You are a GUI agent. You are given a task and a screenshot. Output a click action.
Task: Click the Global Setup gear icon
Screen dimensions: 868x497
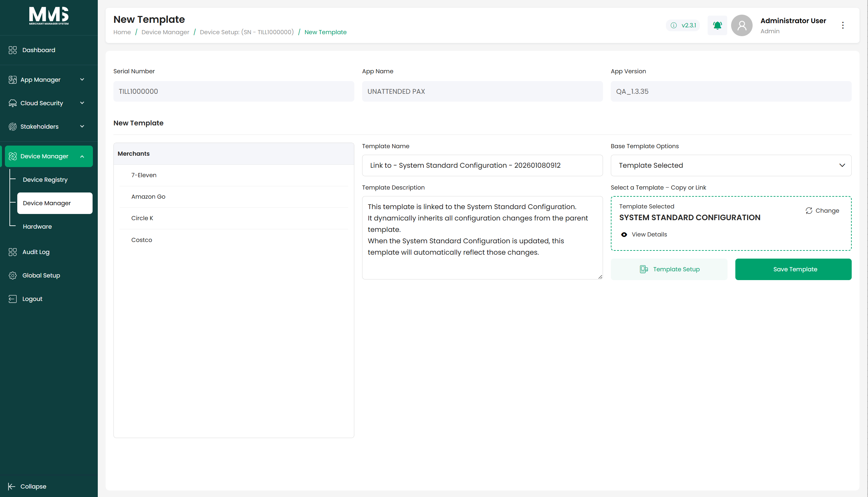[x=13, y=276]
